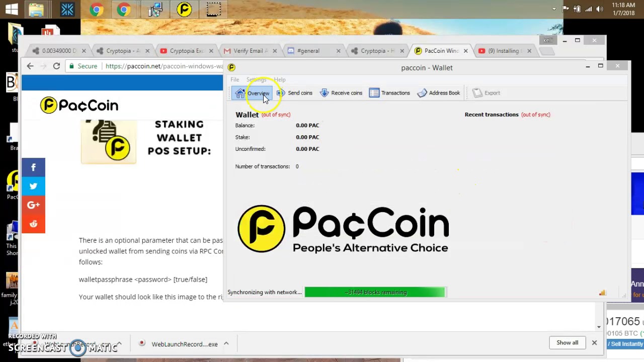Image resolution: width=644 pixels, height=362 pixels.
Task: Share page on Twitter sidebar icon
Action: coord(33,186)
